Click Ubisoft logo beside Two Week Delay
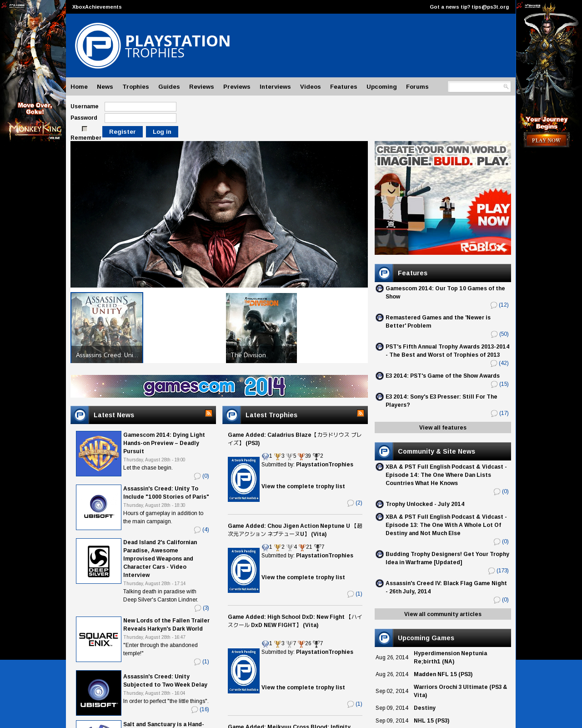The image size is (582, 728). coord(99,693)
